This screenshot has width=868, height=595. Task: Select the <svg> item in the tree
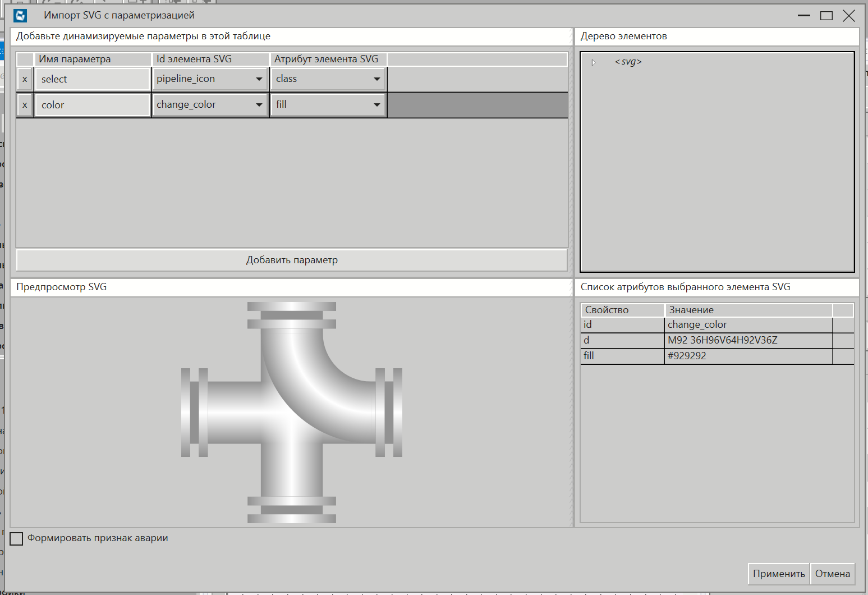click(628, 62)
